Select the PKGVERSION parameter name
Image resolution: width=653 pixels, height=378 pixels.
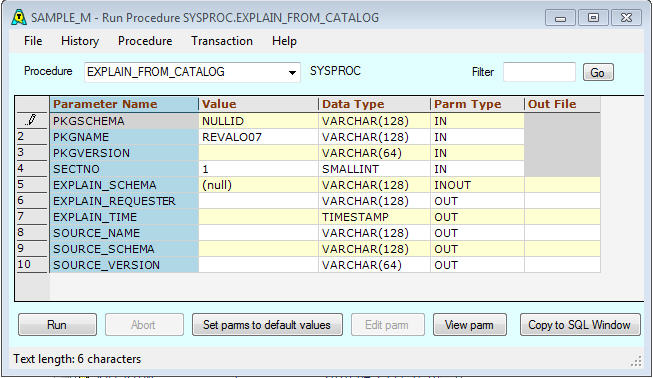pos(124,153)
